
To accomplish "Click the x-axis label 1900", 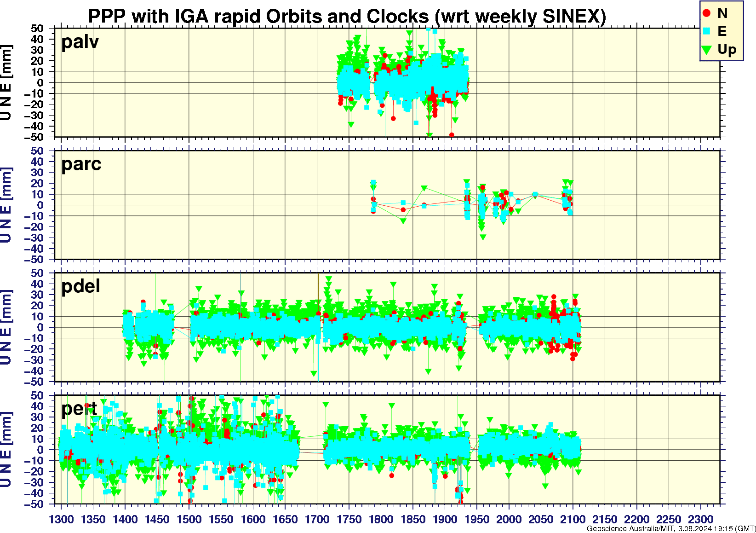I will tap(445, 519).
